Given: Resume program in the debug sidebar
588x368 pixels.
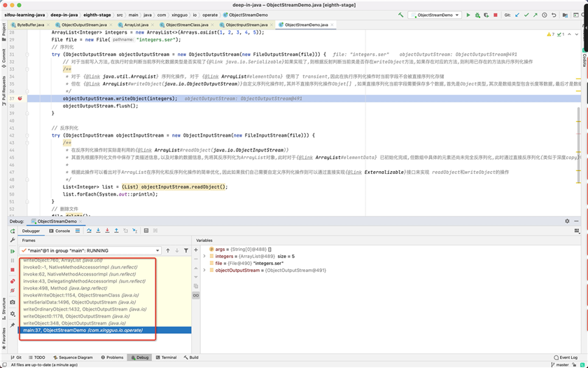Looking at the screenshot, I should click(x=13, y=251).
